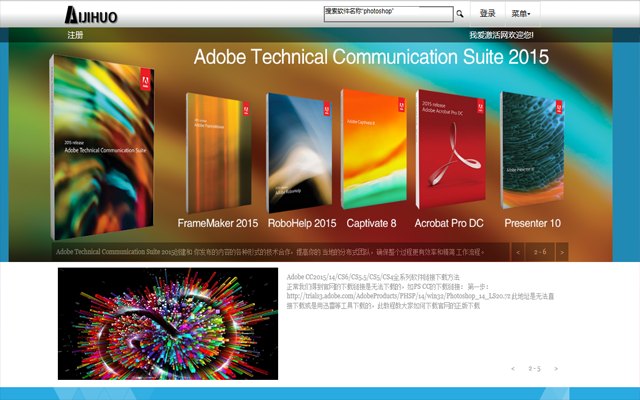The width and height of the screenshot is (640, 400).
Task: Click the Adobe Technical Communication Suite 2015 heading
Action: pos(371,57)
